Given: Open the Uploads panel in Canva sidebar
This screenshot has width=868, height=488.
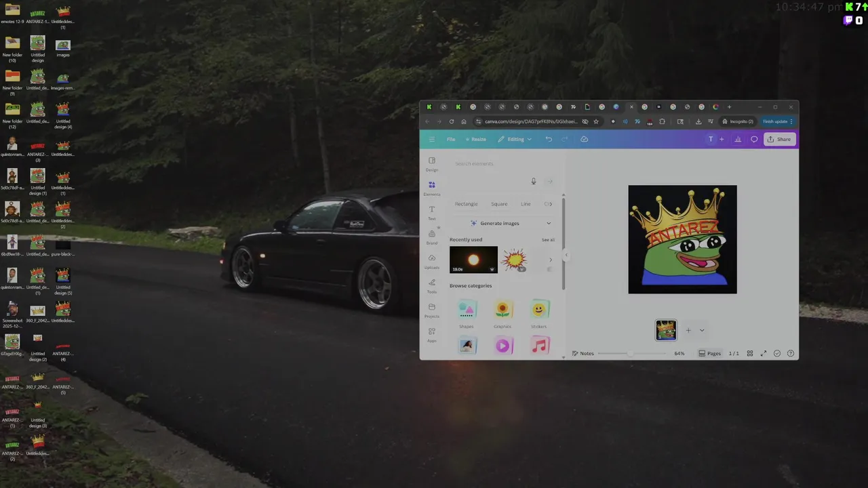Looking at the screenshot, I should click(x=432, y=261).
